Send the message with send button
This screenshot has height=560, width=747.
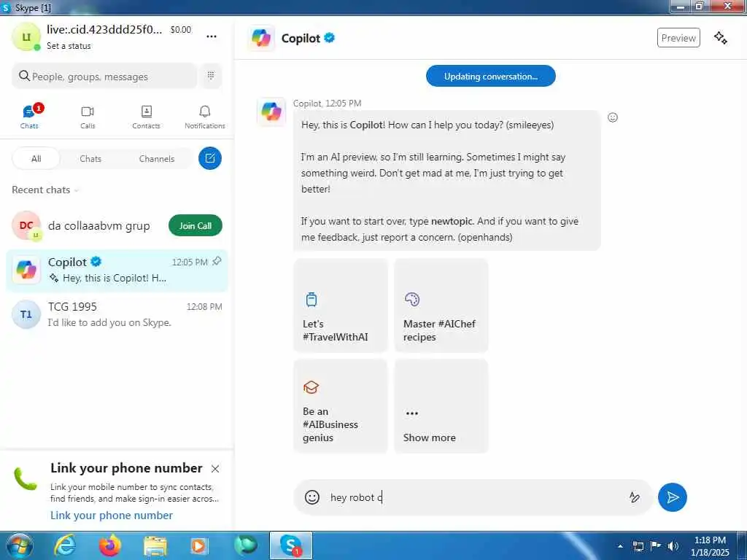click(672, 497)
